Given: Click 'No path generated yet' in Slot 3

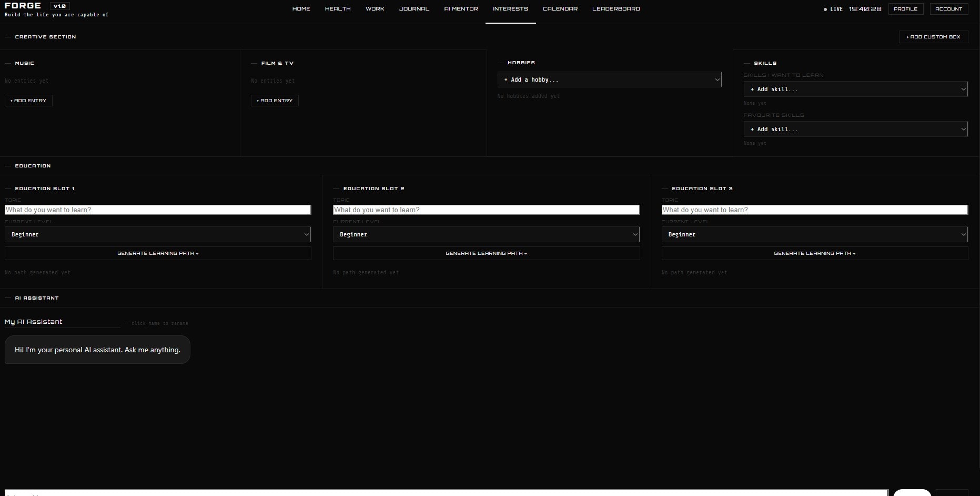Looking at the screenshot, I should point(694,273).
